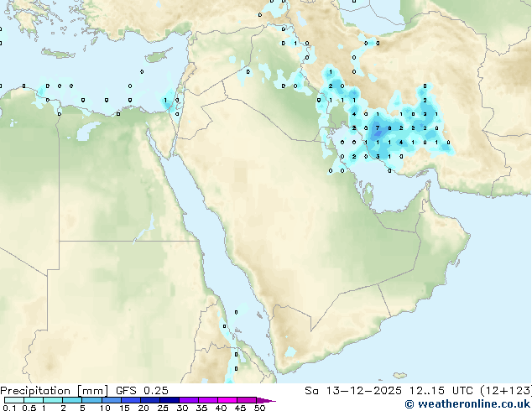Select the 25–30 mm legend swatch

click(x=170, y=400)
